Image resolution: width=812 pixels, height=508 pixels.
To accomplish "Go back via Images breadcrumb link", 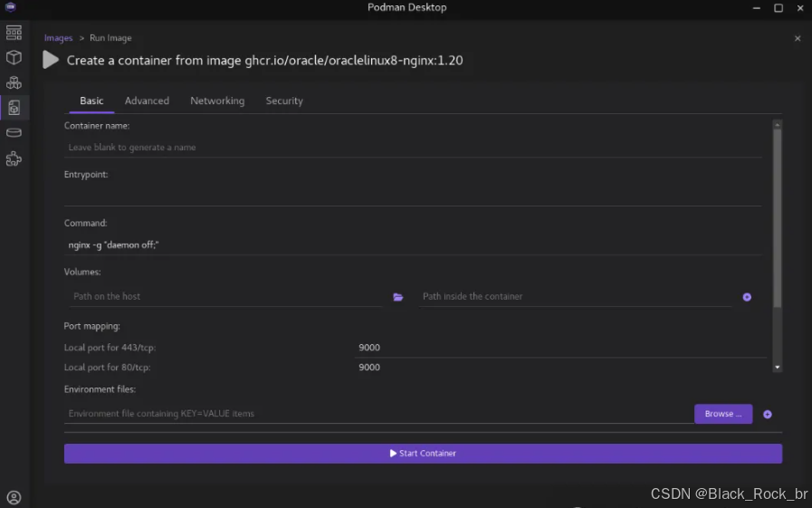I will 59,38.
